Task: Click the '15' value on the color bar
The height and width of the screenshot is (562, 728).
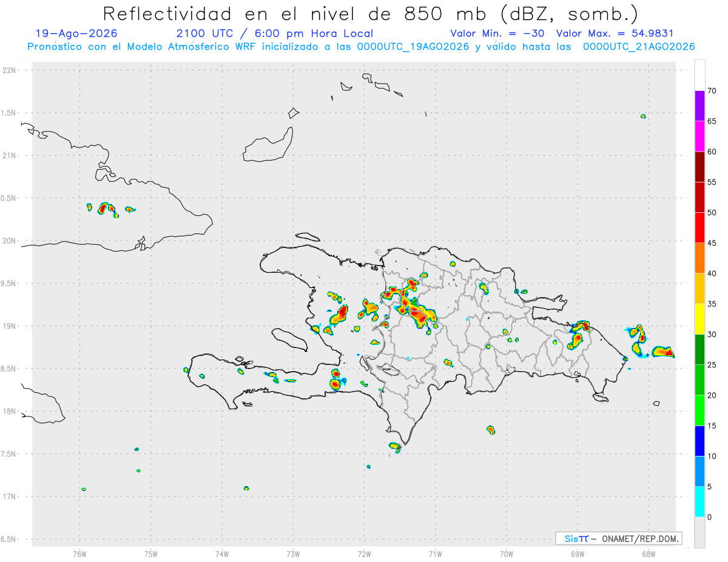Action: point(712,426)
